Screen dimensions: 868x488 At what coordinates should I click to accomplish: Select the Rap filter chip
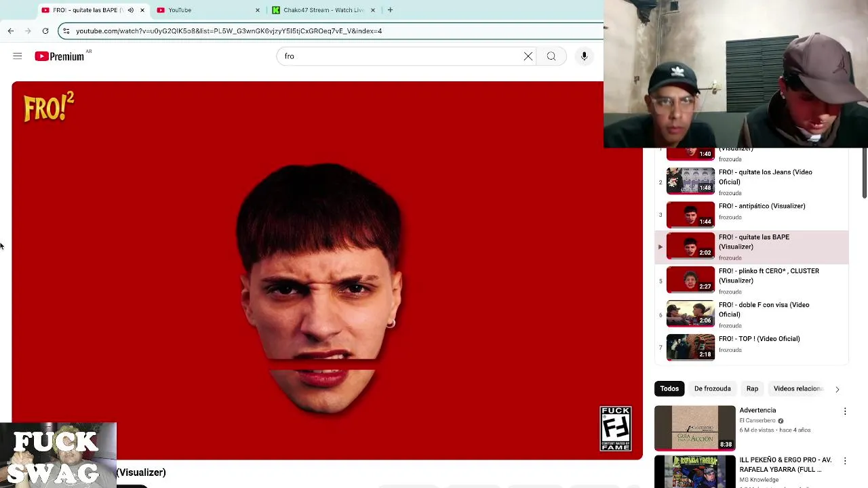point(752,388)
